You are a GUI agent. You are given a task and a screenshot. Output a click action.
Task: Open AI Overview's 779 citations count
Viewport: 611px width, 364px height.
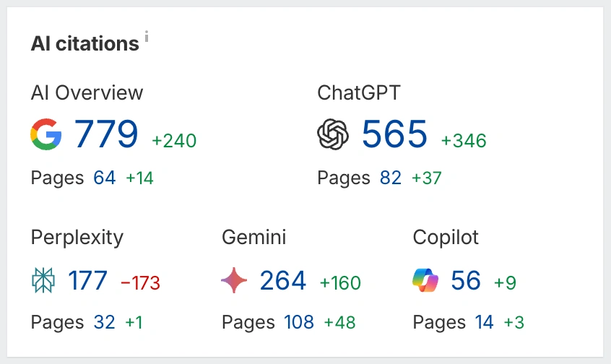(106, 134)
